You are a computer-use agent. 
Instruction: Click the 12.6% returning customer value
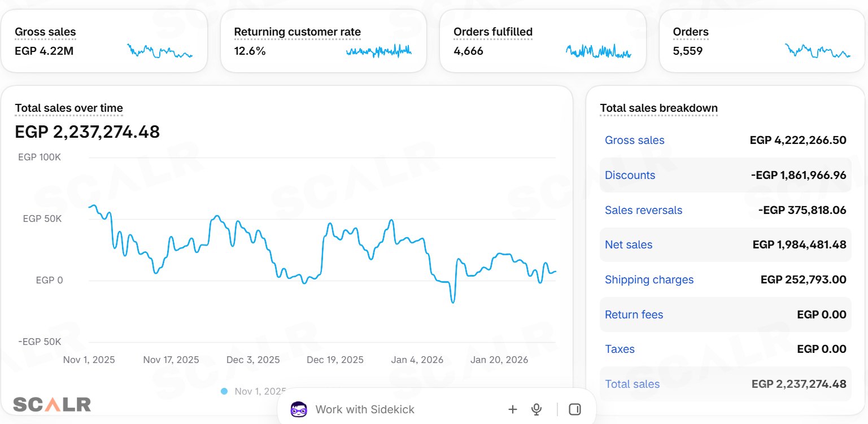click(250, 51)
